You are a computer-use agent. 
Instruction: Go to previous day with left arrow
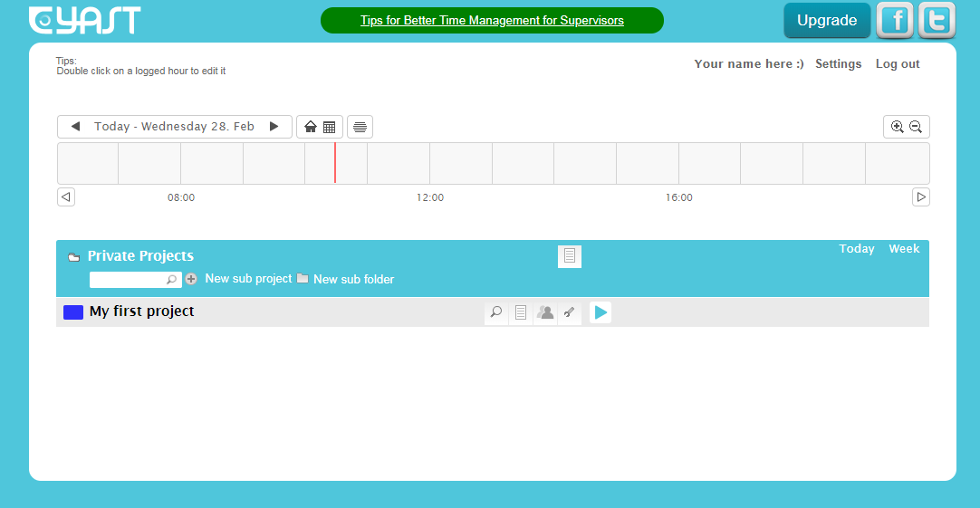tap(75, 126)
